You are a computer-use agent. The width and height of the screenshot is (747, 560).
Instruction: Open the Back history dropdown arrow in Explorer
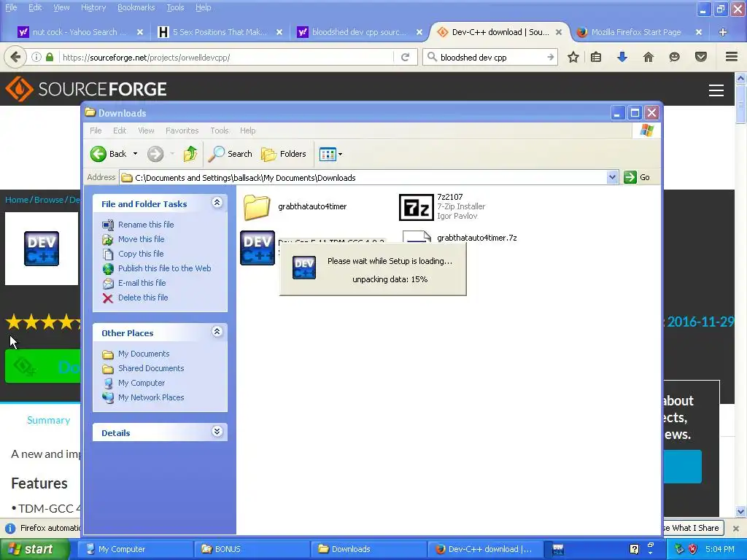[135, 154]
